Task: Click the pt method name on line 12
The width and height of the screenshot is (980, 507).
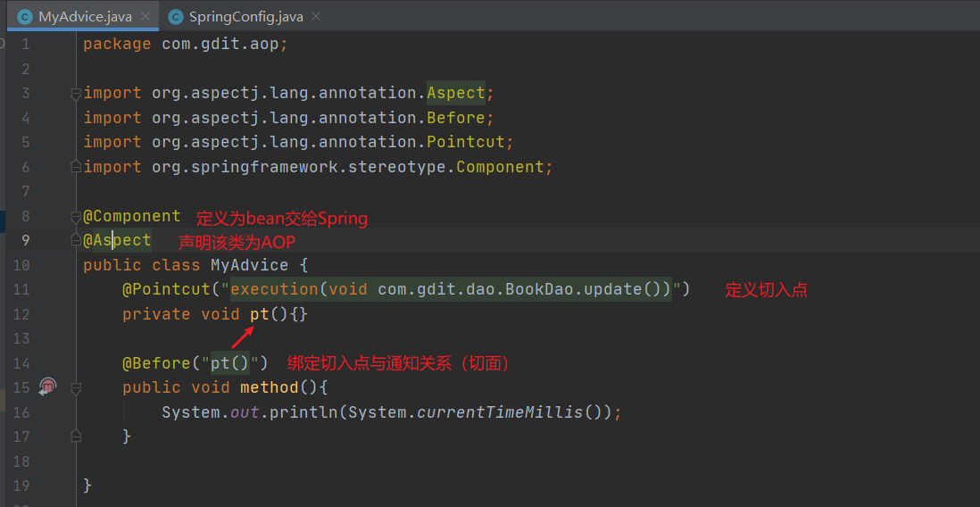Action: click(x=260, y=314)
